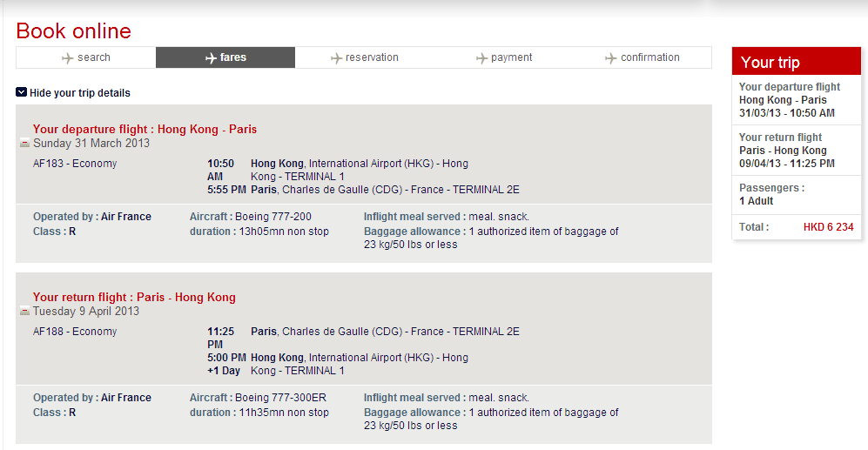Switch to the payment step label
The image size is (868, 450).
(x=511, y=57)
